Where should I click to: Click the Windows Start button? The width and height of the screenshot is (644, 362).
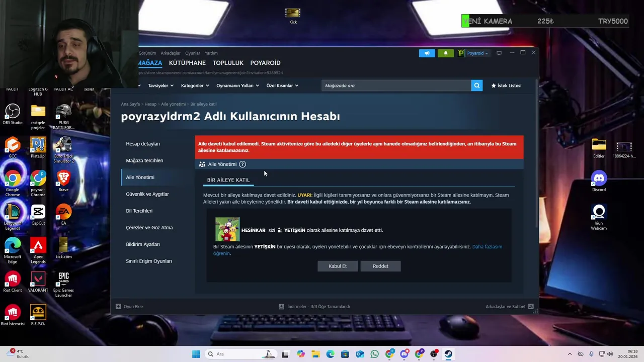pos(196,354)
